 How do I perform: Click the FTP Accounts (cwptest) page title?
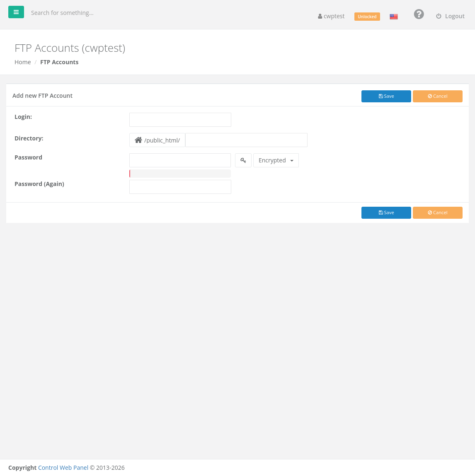coord(70,48)
